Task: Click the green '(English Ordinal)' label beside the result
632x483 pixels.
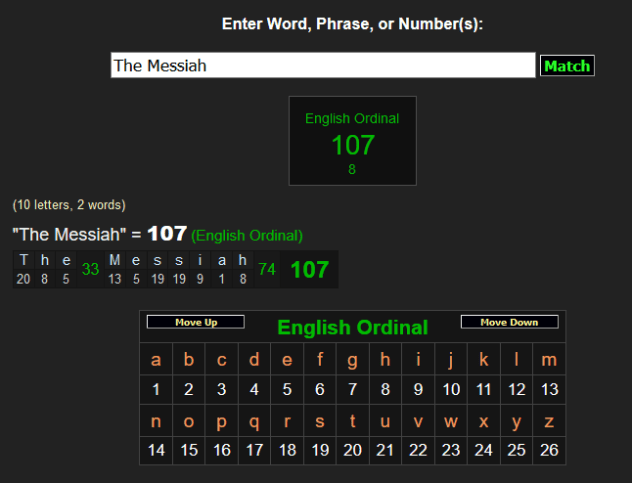Action: click(247, 235)
